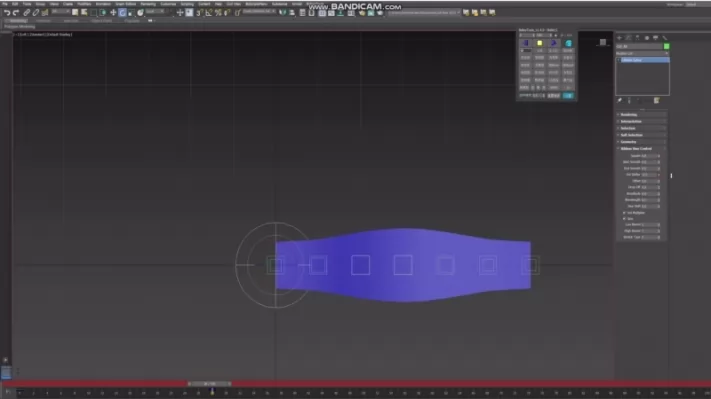Click the Undo arrow in the main toolbar
Screen dimensions: 711x399
[x=7, y=13]
